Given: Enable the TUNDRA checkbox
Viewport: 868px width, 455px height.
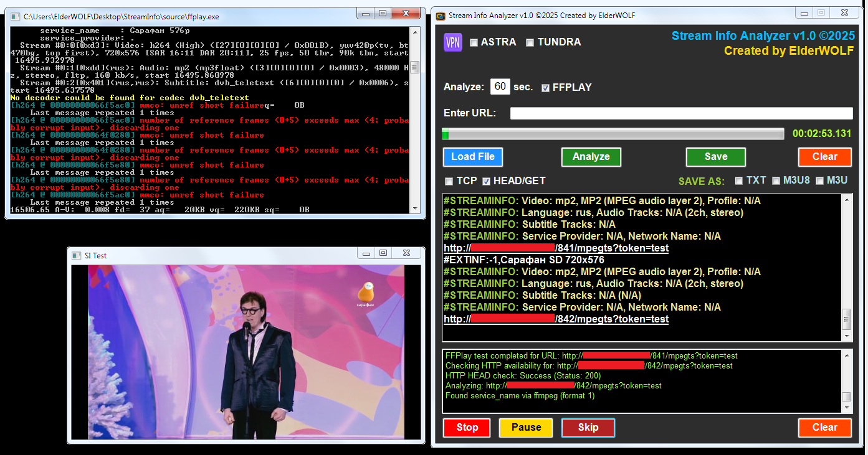Looking at the screenshot, I should [530, 42].
